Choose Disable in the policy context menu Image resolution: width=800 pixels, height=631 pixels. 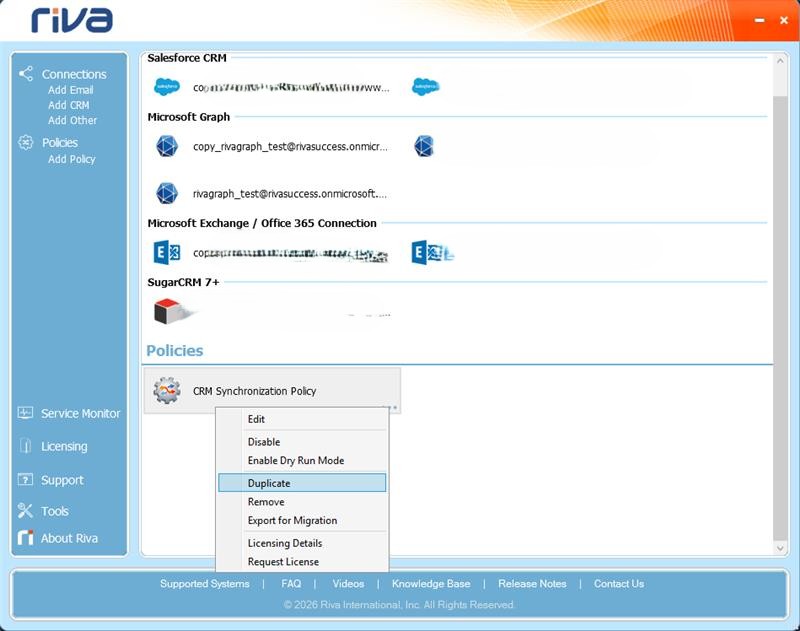tap(302, 442)
